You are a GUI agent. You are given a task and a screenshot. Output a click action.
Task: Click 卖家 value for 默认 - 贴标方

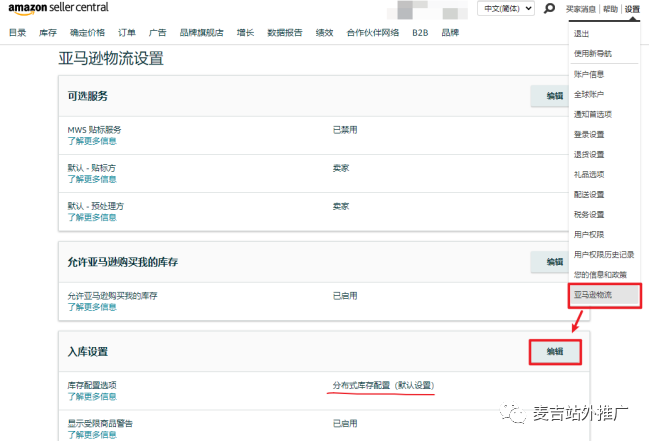341,168
